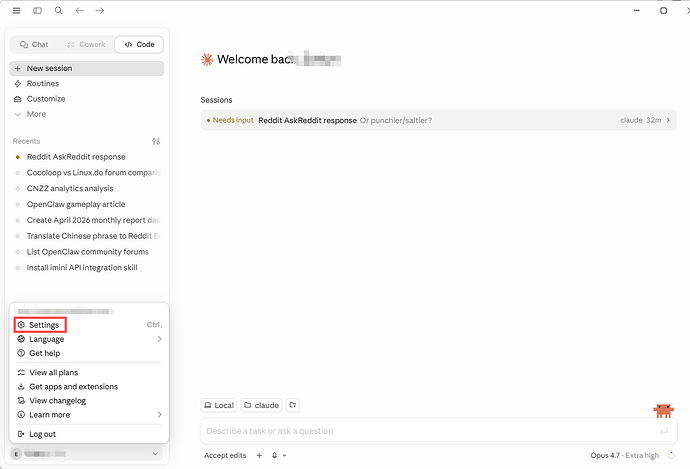
Task: Expand the More section
Action: 87,114
